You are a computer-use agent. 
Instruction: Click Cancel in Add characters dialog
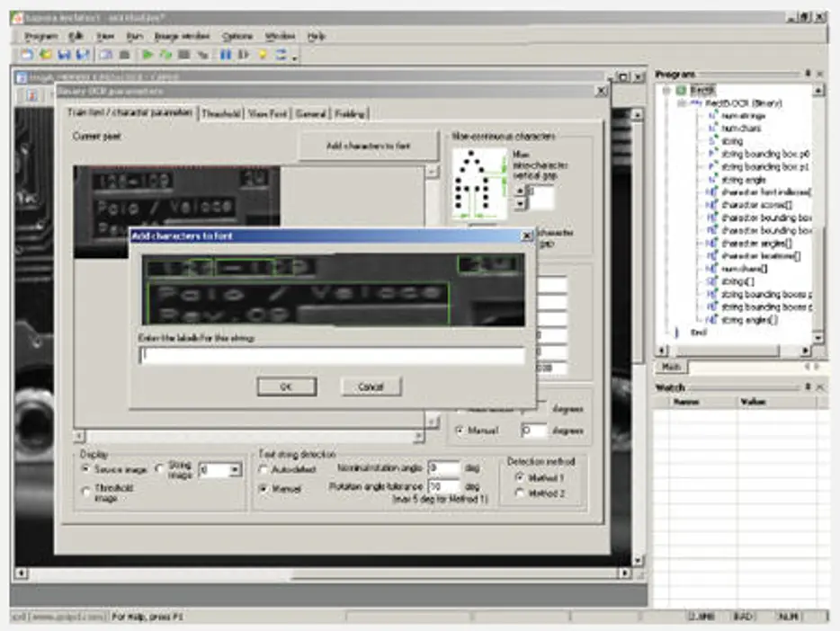pyautogui.click(x=371, y=387)
